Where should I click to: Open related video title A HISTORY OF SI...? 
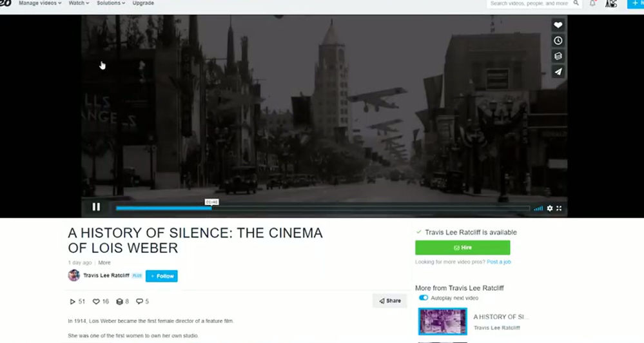501,317
